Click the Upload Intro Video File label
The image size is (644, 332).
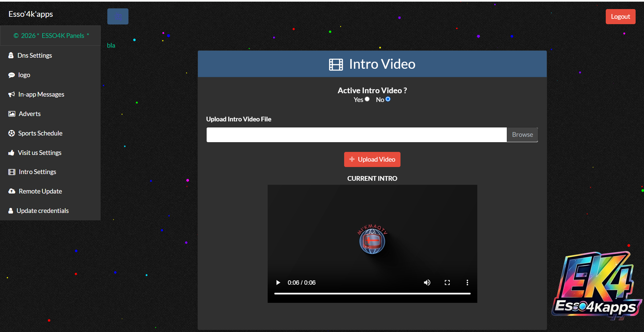pyautogui.click(x=239, y=119)
